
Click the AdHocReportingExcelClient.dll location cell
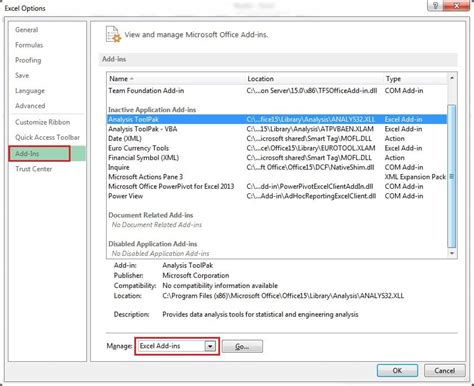click(x=311, y=196)
